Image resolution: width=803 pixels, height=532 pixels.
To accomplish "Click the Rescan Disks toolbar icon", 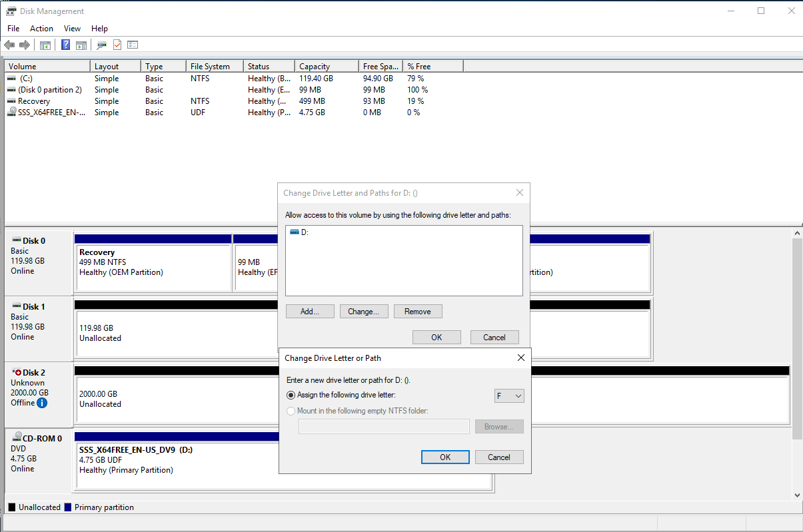I will tap(102, 45).
